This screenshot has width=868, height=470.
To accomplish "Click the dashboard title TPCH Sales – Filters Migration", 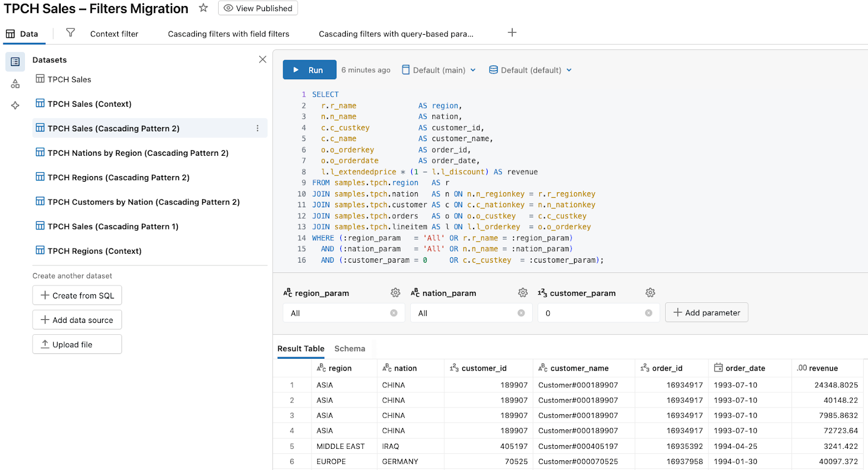I will point(96,9).
